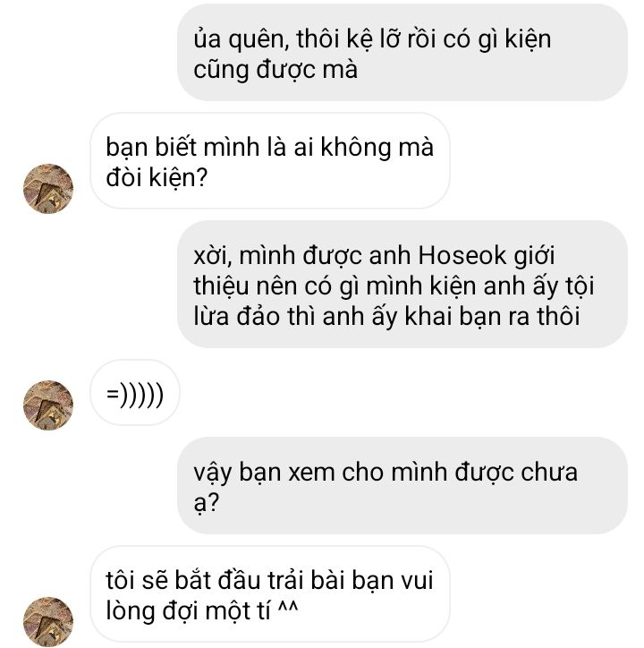Click the name "Hoseok" in the message text
The height and width of the screenshot is (648, 644).
click(x=462, y=255)
